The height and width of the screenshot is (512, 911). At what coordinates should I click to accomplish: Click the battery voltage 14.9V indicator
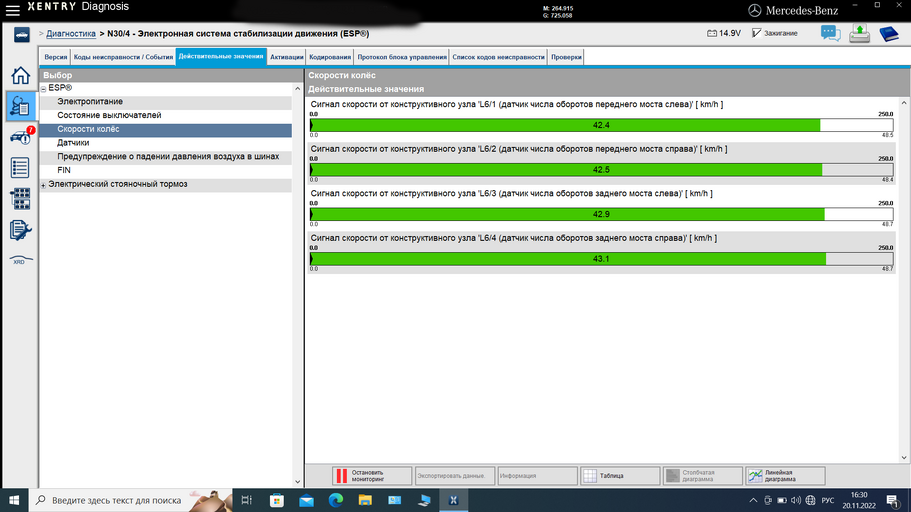(x=724, y=33)
